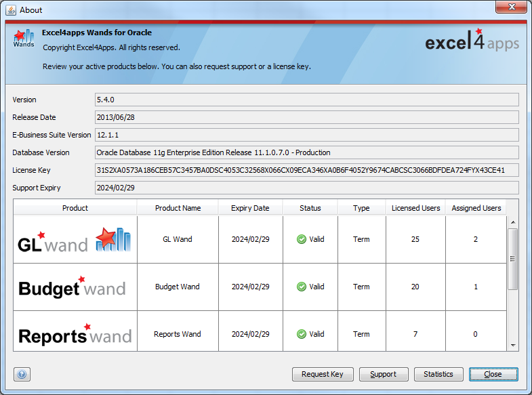The width and height of the screenshot is (532, 395).
Task: Click the E-Business Suite Version field 12.1.1
Action: 307,135
